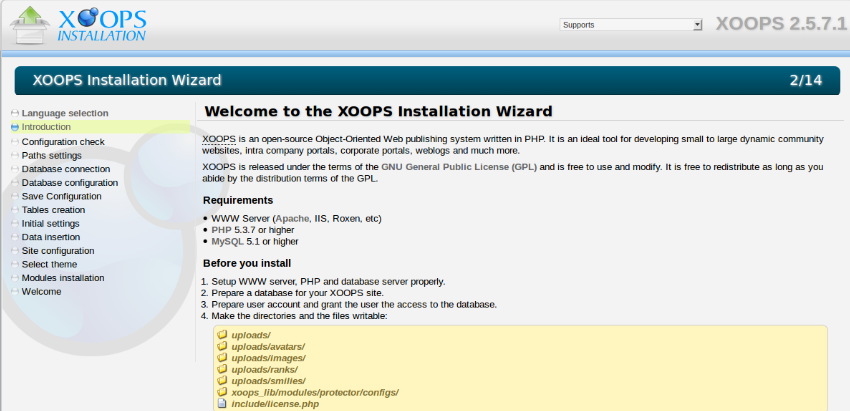Click the Welcome to the XOOPS heading
Image resolution: width=850 pixels, height=411 pixels.
tap(378, 112)
